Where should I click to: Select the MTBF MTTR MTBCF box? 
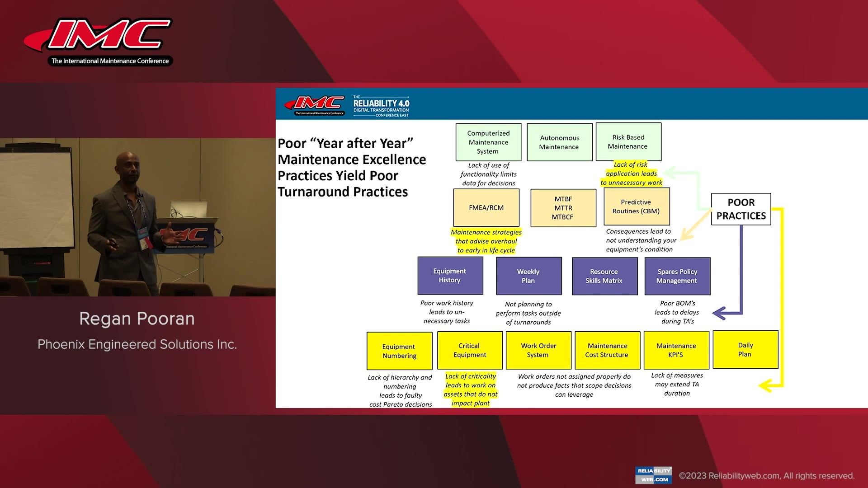click(x=563, y=207)
